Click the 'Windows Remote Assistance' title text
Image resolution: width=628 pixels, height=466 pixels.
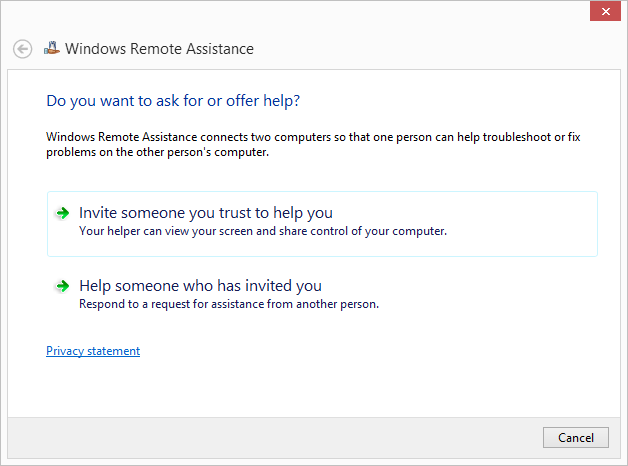pyautogui.click(x=159, y=49)
